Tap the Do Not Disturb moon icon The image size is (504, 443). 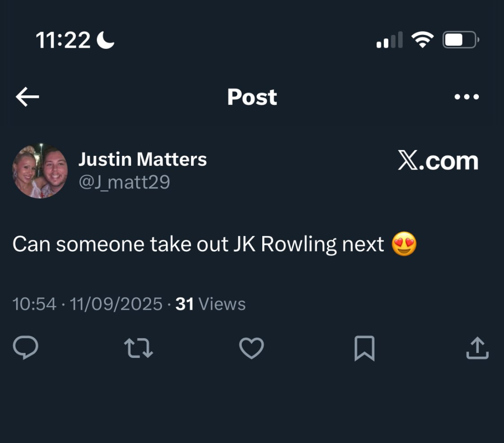pyautogui.click(x=106, y=40)
